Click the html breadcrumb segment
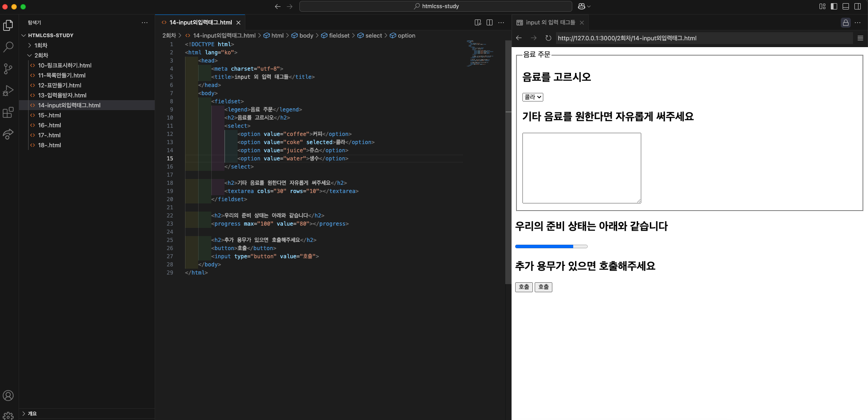The width and height of the screenshot is (868, 420). pyautogui.click(x=273, y=35)
